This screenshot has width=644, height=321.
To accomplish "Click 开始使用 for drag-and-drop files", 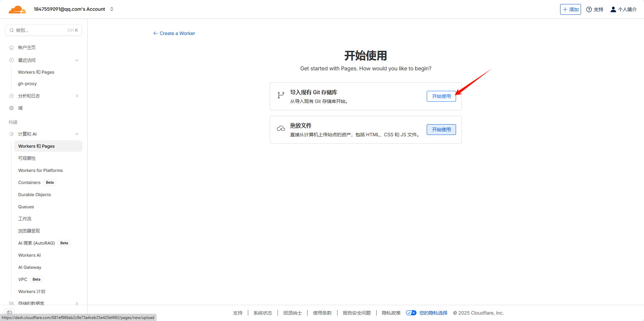I will tap(441, 130).
